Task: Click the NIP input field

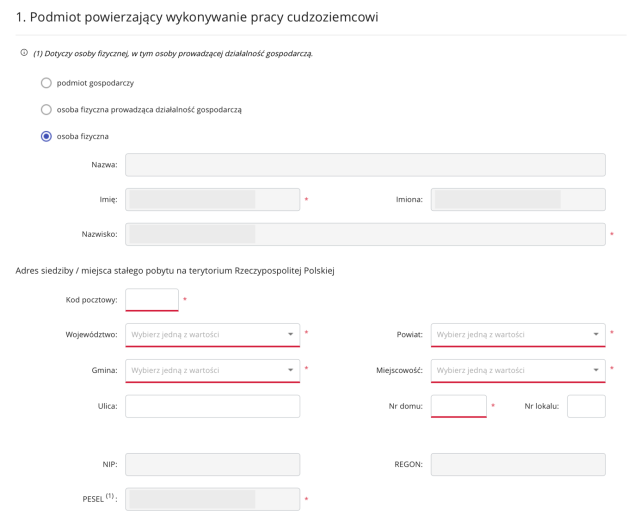Action: (x=212, y=465)
